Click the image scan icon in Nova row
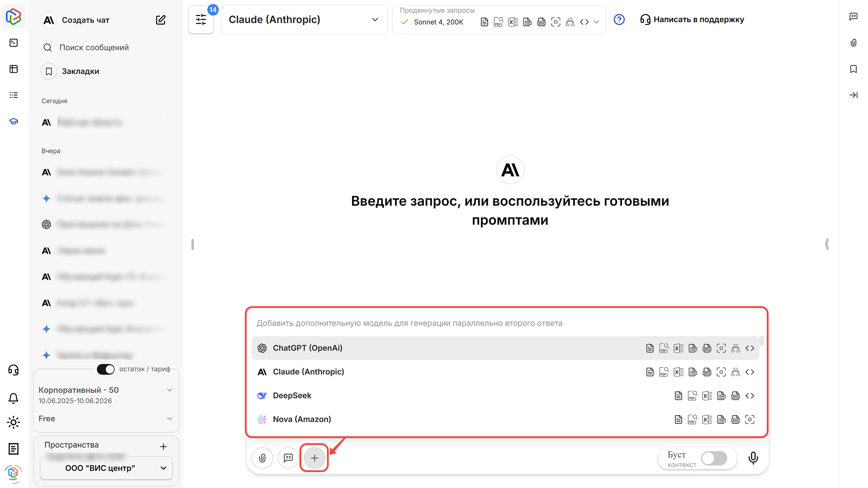Viewport: 868px width, 488px height. click(x=750, y=419)
